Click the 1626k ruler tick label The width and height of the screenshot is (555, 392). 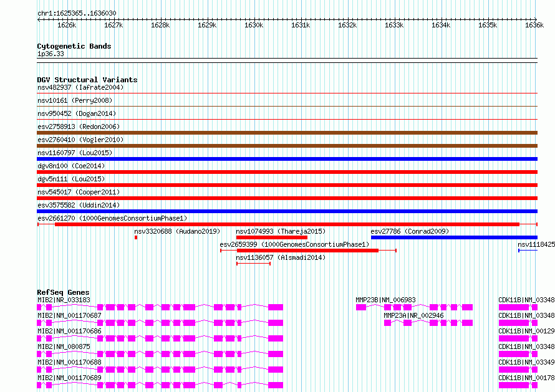(67, 25)
